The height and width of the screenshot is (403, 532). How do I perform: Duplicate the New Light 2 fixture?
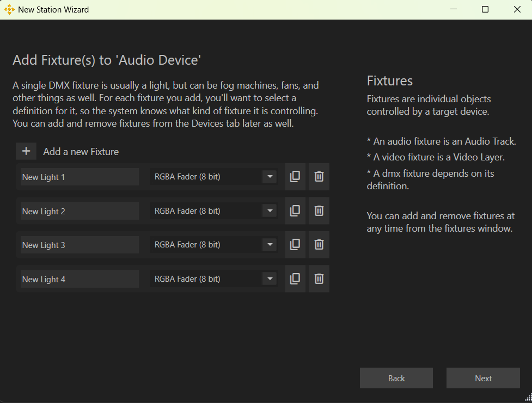click(295, 211)
